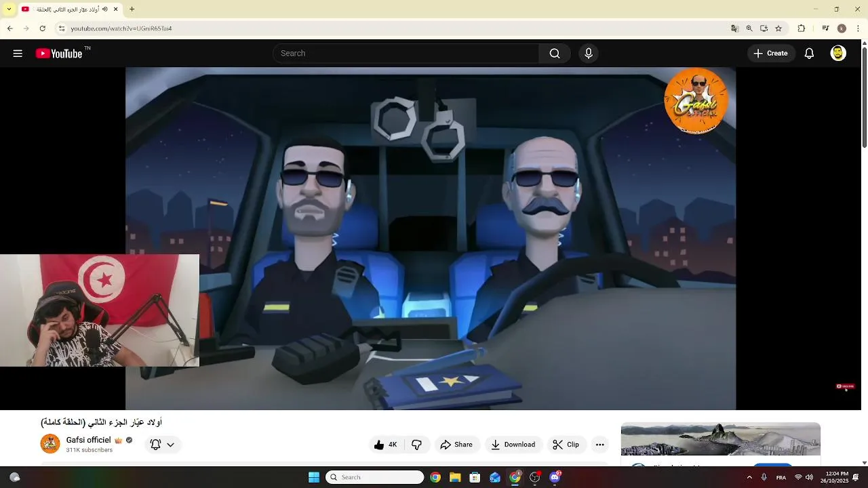Image resolution: width=868 pixels, height=488 pixels.
Task: Go back in browser history
Action: point(9,28)
